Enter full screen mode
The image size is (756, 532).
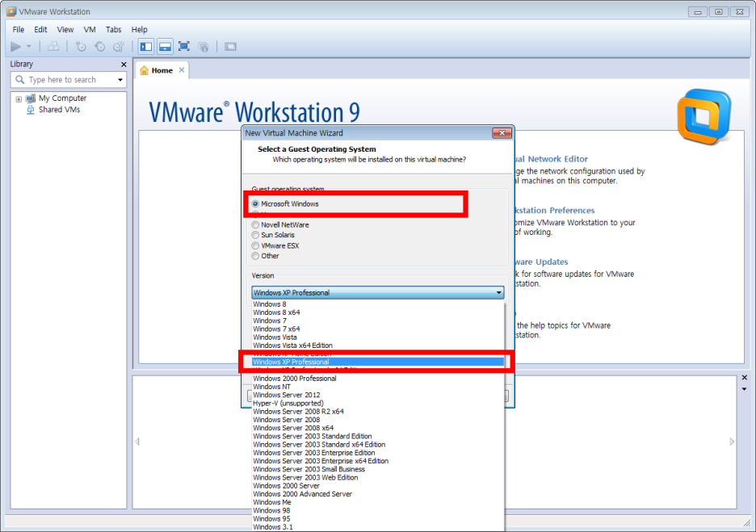(183, 46)
